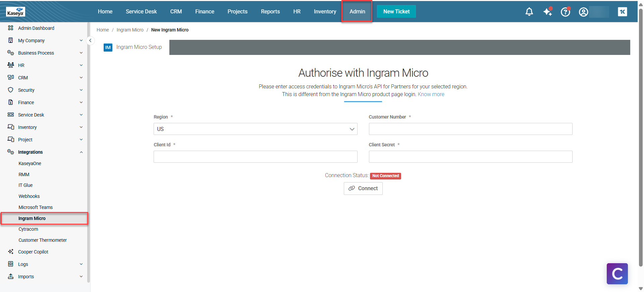Focus the Customer Number input field
The image size is (644, 292).
point(470,129)
